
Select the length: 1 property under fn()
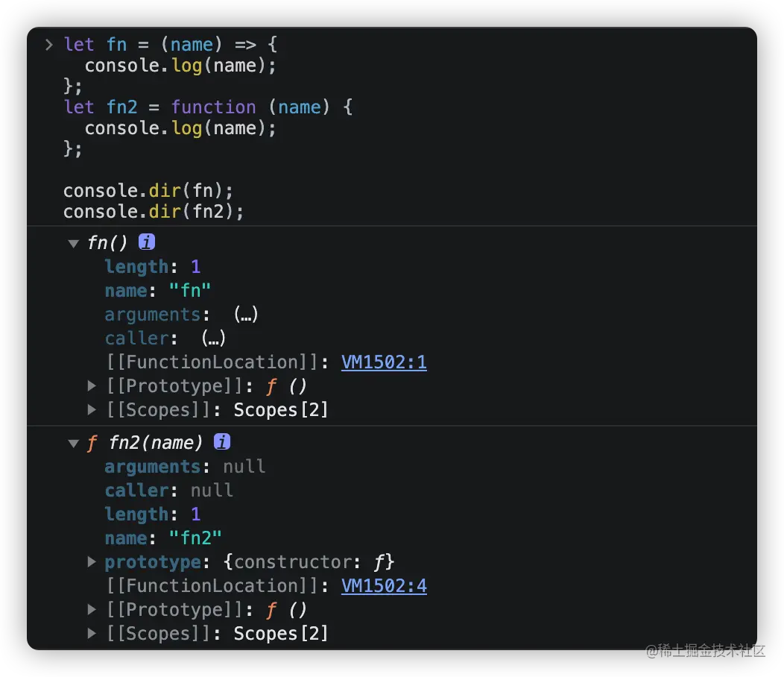153,267
